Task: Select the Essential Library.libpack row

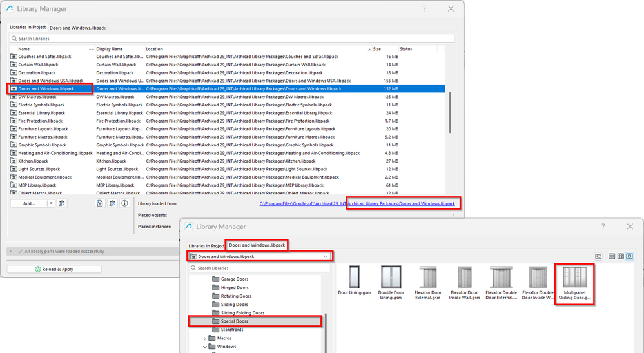Action: (x=228, y=113)
